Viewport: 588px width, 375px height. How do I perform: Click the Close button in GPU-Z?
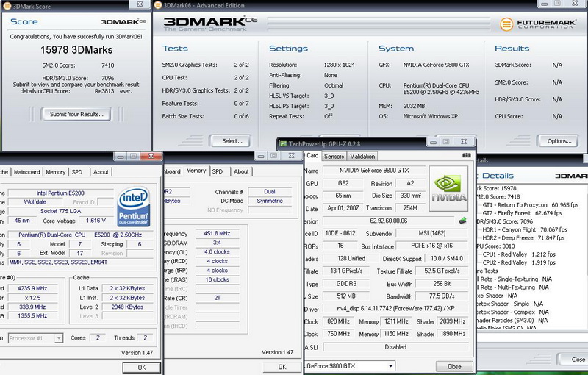454,366
